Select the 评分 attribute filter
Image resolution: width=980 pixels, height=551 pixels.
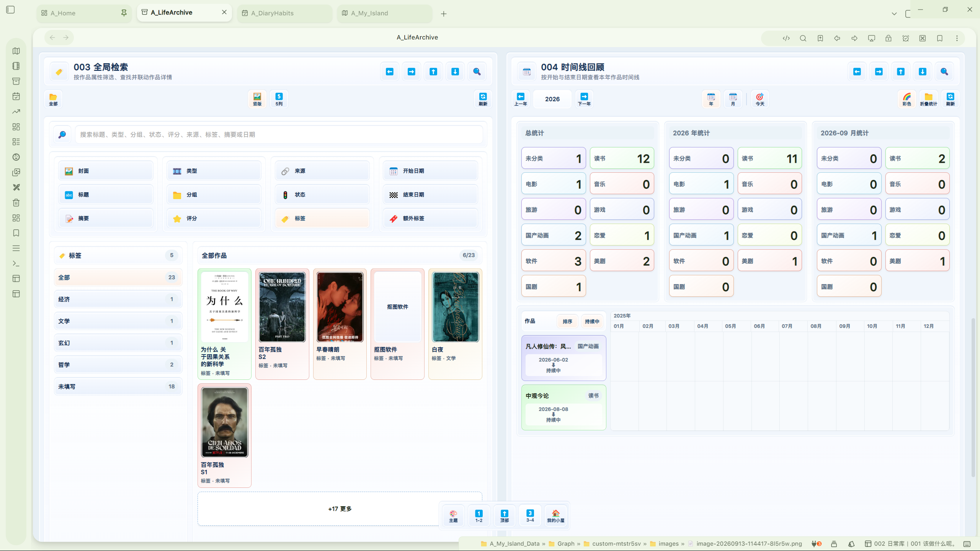tap(214, 218)
